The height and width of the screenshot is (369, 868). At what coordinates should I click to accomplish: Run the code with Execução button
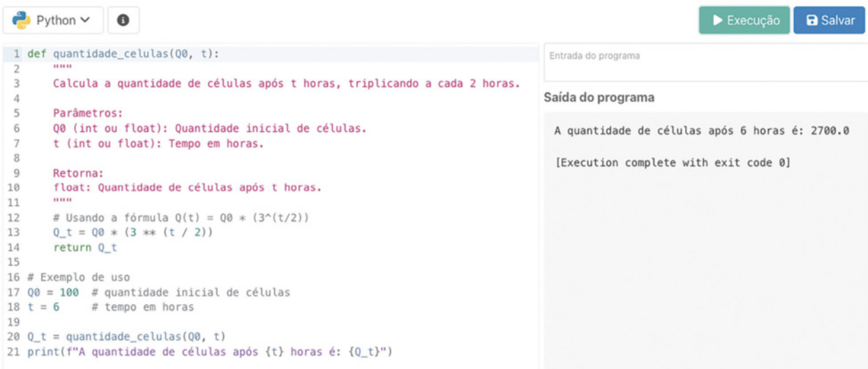744,20
